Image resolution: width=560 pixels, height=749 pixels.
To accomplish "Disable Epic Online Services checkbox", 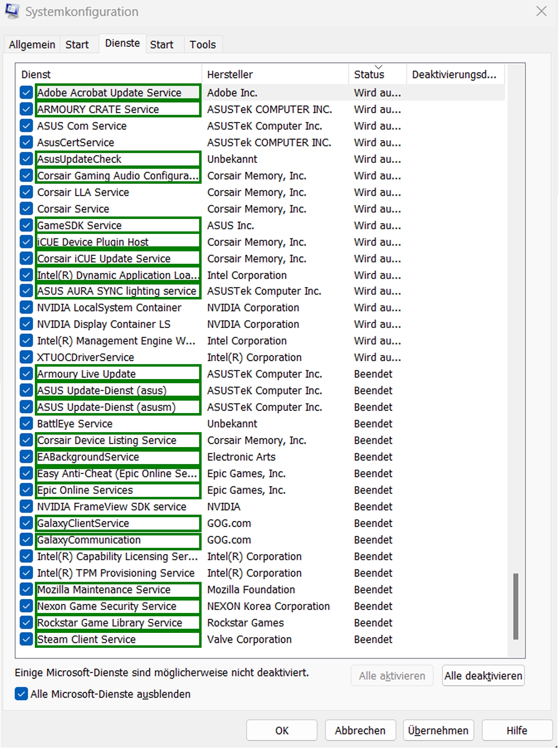I will [26, 490].
